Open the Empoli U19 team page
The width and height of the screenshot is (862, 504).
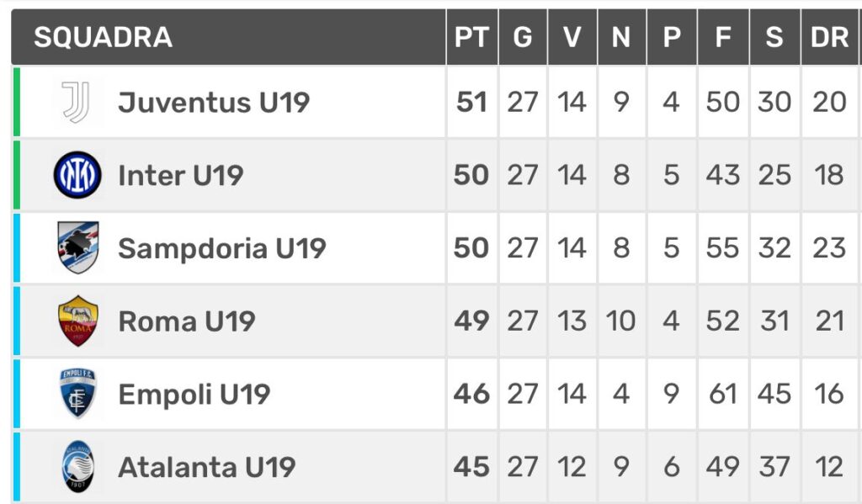pos(194,395)
